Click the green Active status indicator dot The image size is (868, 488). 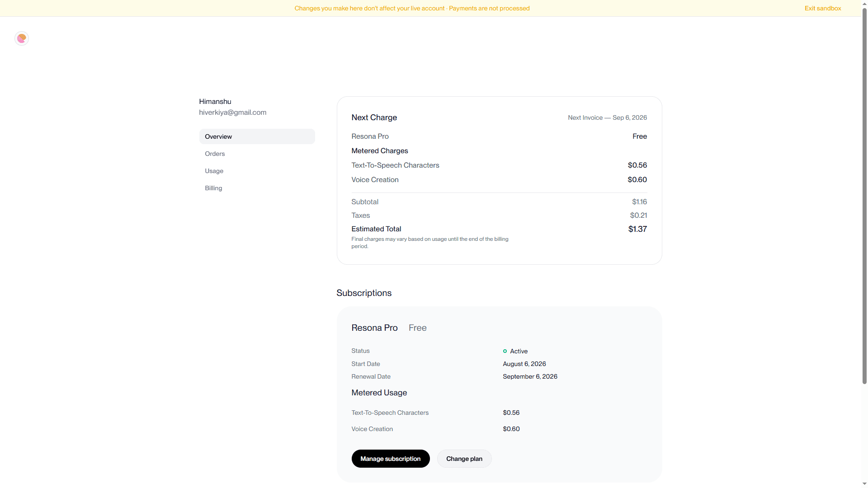point(505,351)
